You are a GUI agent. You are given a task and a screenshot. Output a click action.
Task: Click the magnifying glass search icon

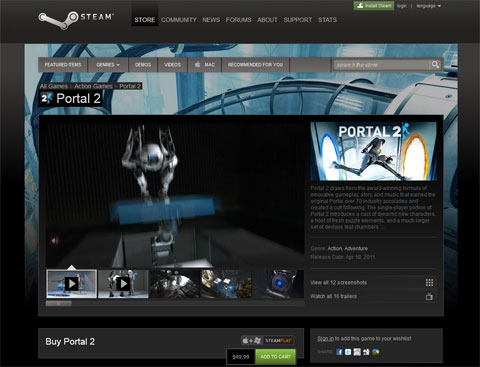[x=435, y=64]
